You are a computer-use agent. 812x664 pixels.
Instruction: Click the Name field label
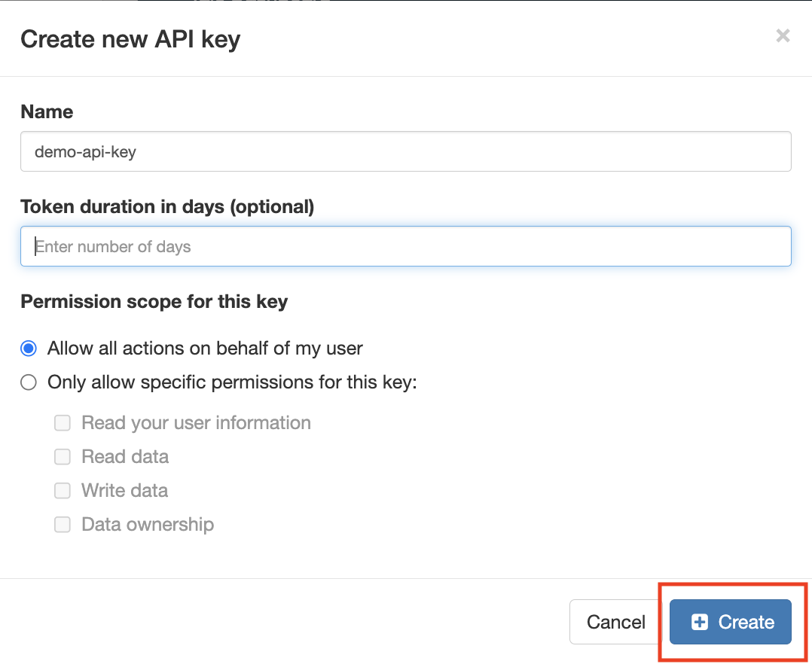click(x=47, y=112)
